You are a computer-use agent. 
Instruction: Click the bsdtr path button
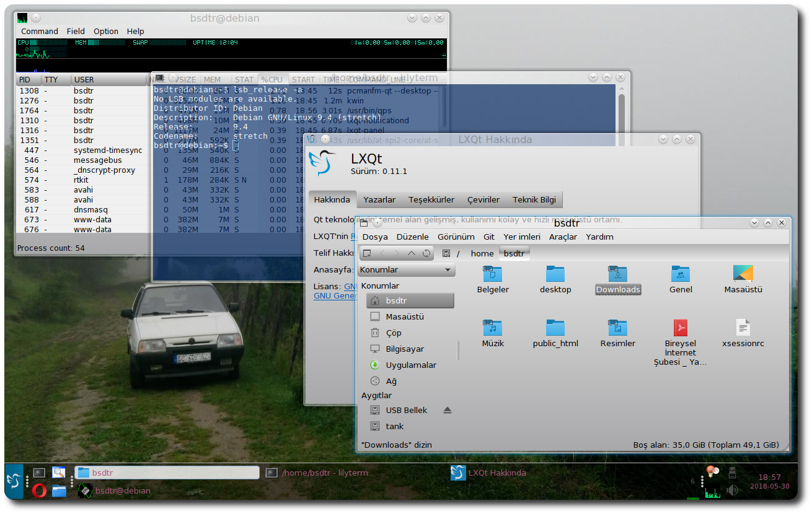(514, 253)
